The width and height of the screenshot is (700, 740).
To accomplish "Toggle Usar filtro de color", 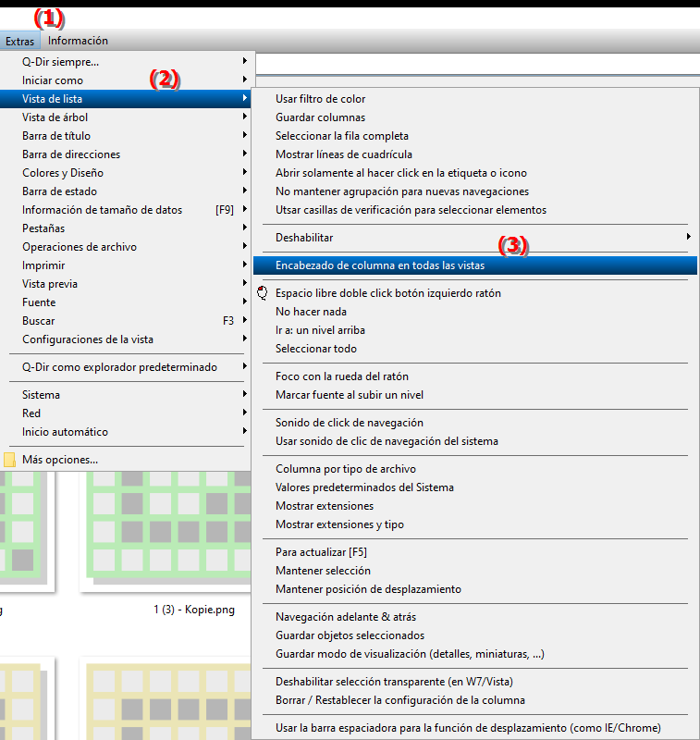I will point(475,99).
